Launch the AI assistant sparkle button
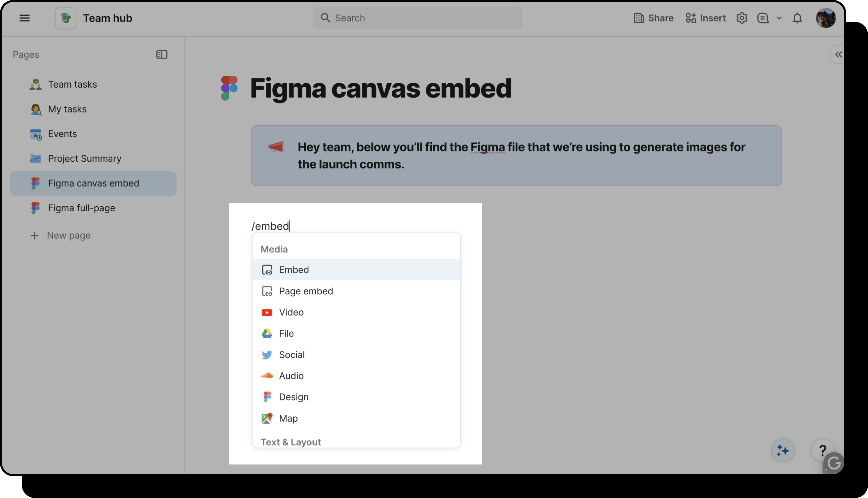This screenshot has width=868, height=498. (x=782, y=450)
